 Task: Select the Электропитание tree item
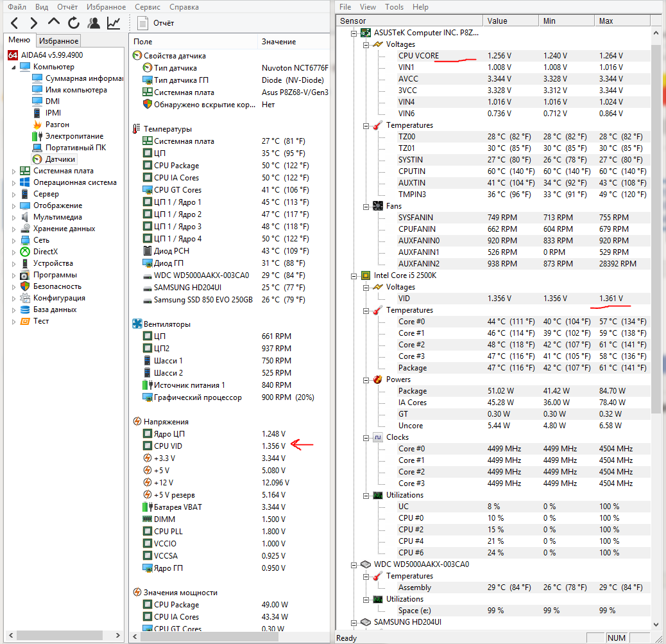coord(68,136)
